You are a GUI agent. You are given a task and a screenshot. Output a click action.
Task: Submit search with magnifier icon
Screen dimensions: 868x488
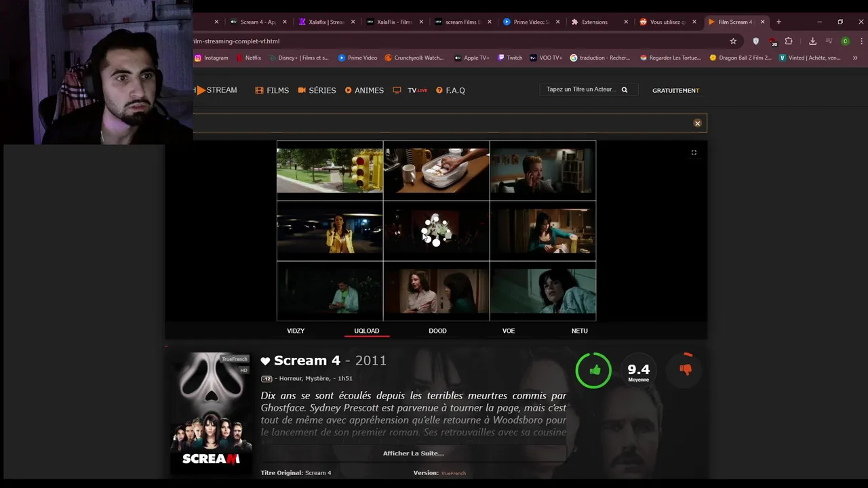pyautogui.click(x=625, y=89)
